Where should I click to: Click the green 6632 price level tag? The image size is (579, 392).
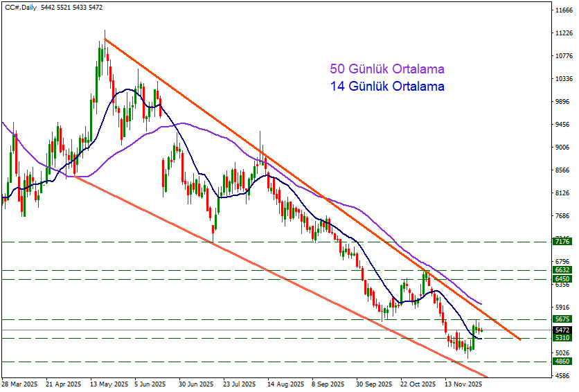tap(562, 270)
